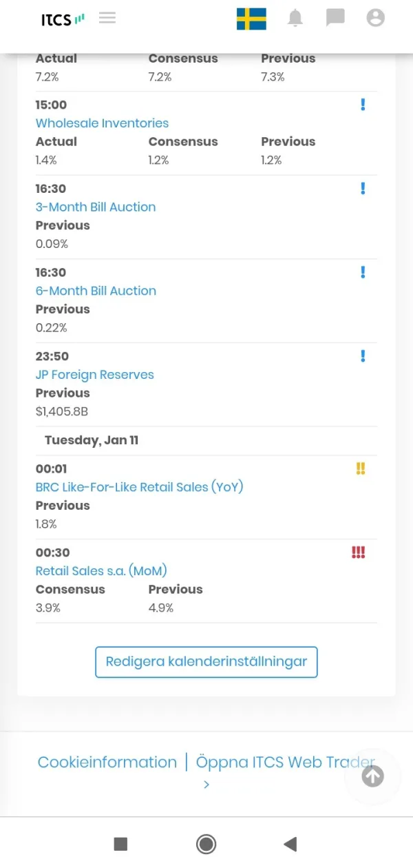Open the notifications bell
This screenshot has height=868, width=413.
pos(295,19)
